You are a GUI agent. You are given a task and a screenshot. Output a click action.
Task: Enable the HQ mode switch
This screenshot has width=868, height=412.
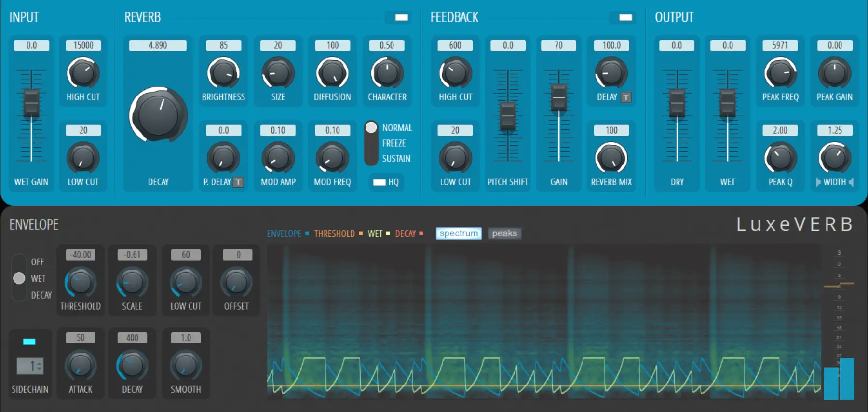click(380, 182)
